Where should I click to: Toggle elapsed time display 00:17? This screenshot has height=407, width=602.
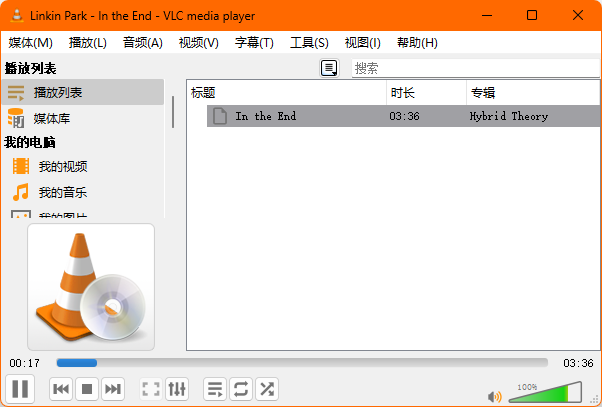coord(25,363)
